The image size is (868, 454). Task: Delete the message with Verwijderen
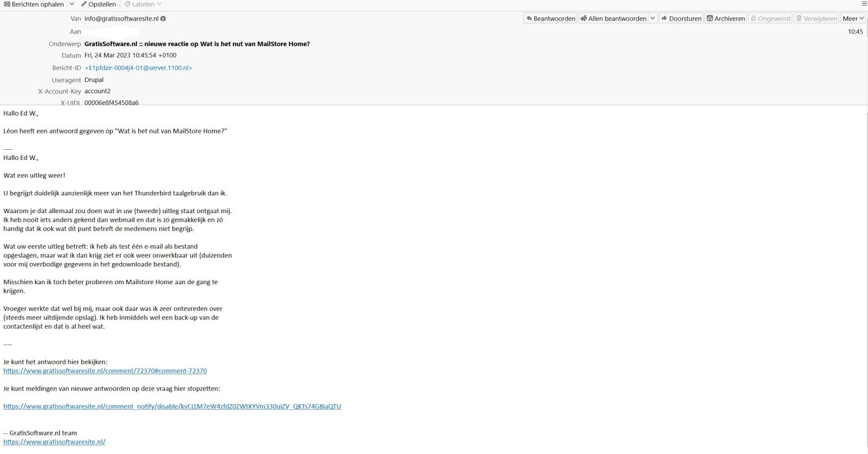(816, 18)
